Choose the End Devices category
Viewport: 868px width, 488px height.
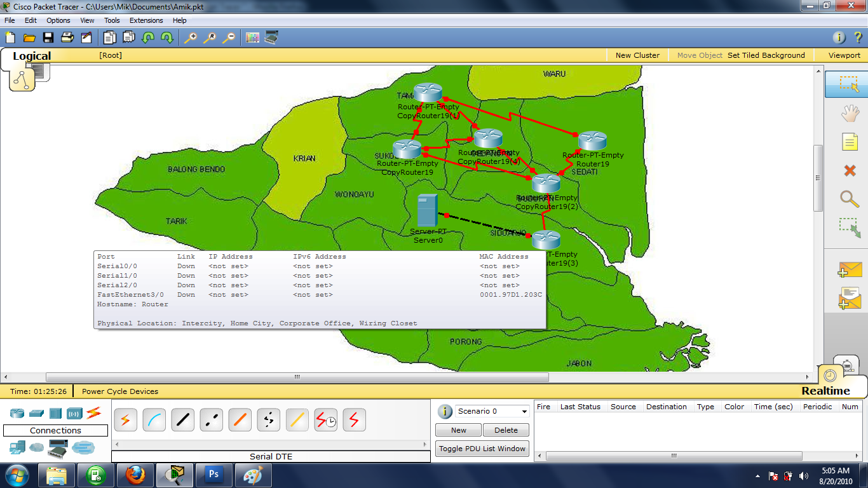coord(17,447)
